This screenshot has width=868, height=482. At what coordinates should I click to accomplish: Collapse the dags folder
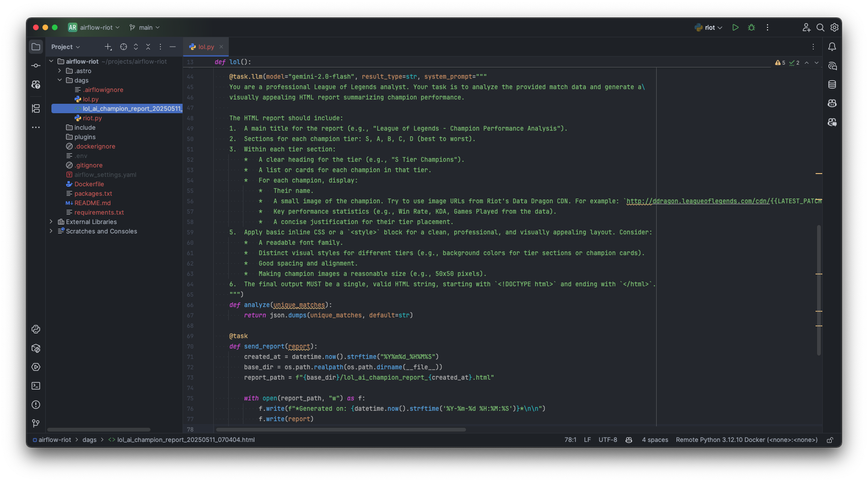60,80
